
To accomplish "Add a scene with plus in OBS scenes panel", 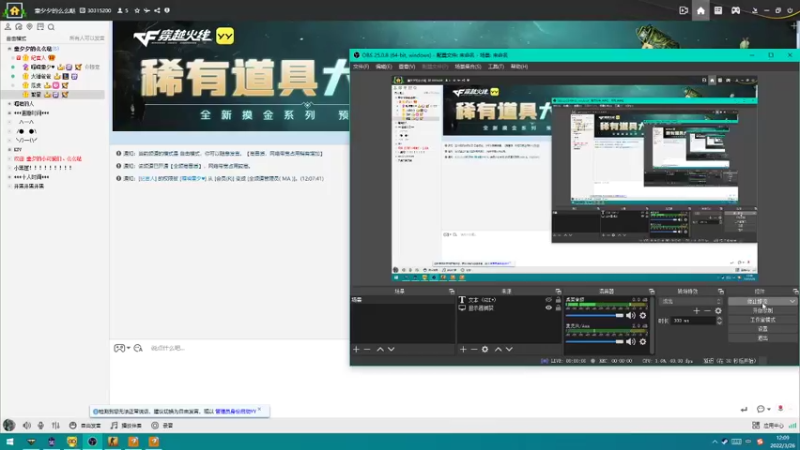I will click(x=356, y=349).
